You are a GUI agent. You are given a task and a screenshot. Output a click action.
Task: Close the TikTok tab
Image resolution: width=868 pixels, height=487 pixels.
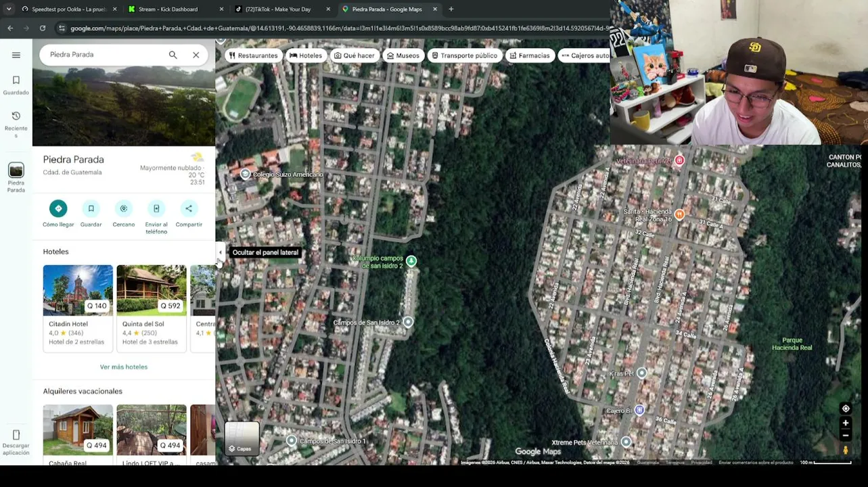coord(328,9)
